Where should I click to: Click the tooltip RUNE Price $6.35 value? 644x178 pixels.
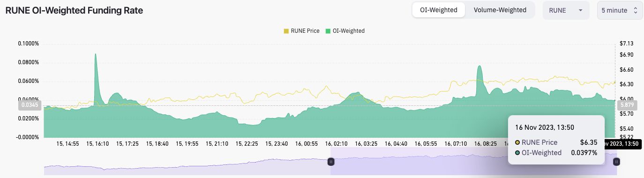coord(589,142)
